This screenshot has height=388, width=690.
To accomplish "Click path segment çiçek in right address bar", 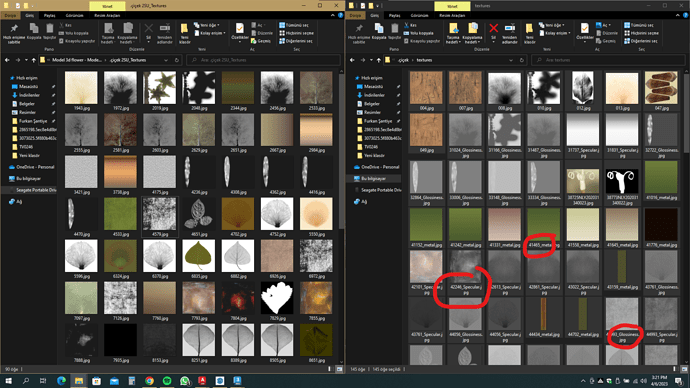I will point(403,60).
